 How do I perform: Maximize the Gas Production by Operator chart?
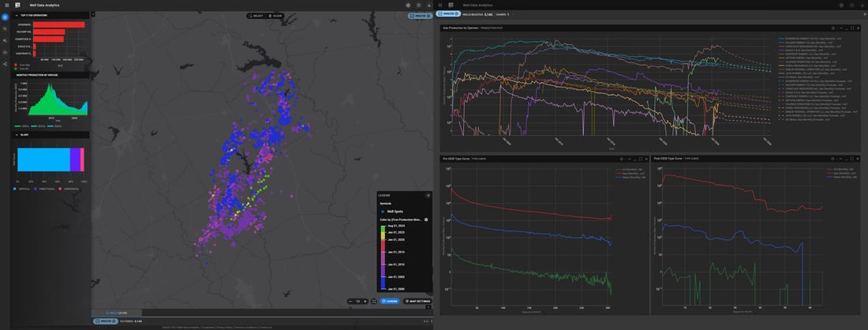(852, 28)
